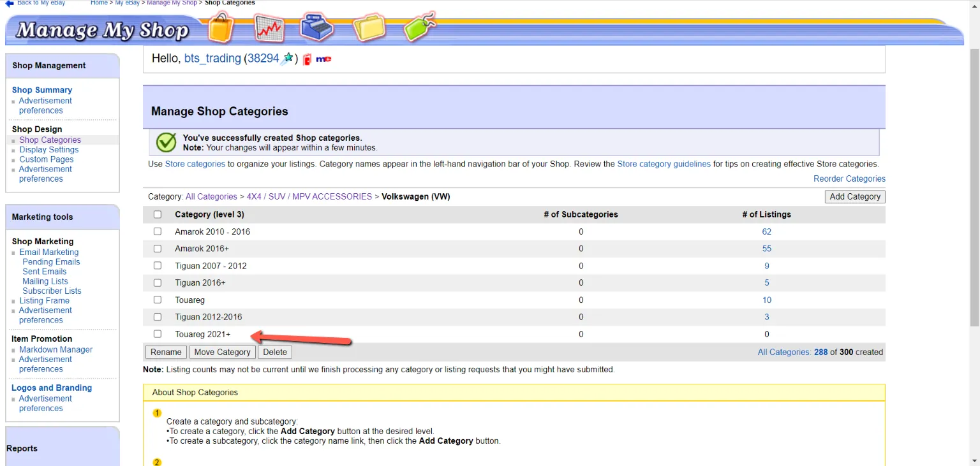This screenshot has height=466, width=980.
Task: Click the Add Category button
Action: pyautogui.click(x=855, y=197)
